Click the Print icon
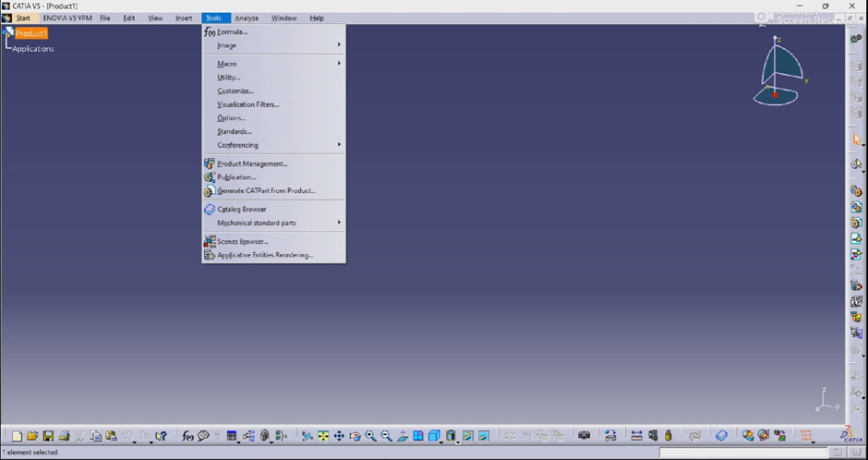Screen dimensions: 868x460 [x=65, y=436]
